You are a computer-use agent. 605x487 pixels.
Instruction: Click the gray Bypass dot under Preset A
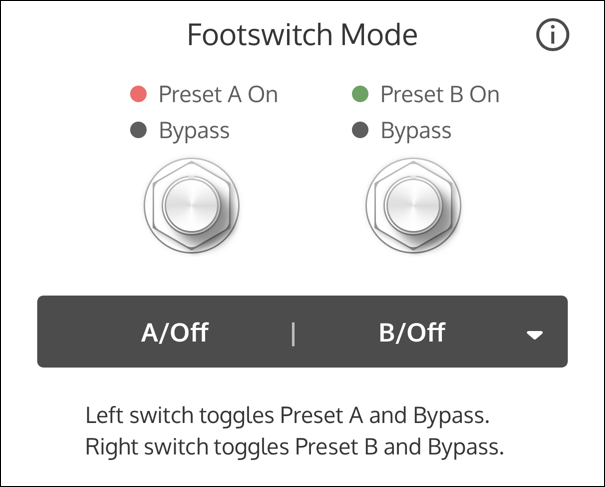click(x=139, y=130)
